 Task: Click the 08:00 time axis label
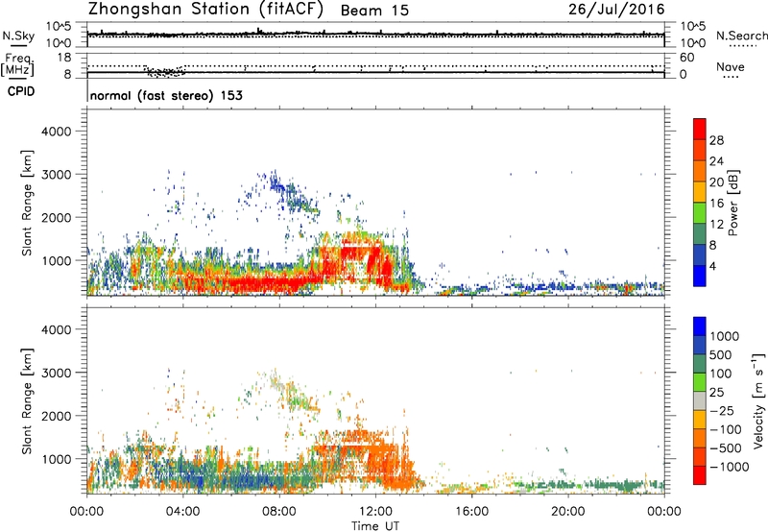pos(279,512)
